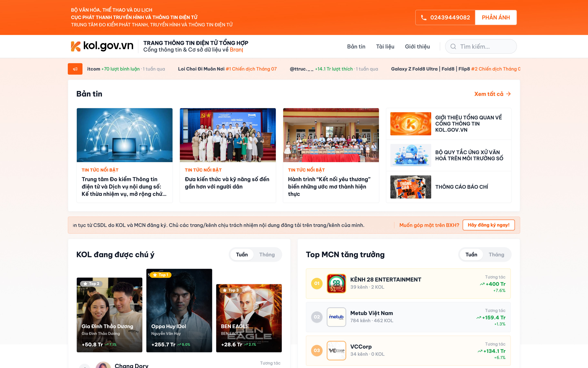Open headline Trung tâm Đo kiểm Thông tin
Screen dimensions: 588x368
coord(124,186)
